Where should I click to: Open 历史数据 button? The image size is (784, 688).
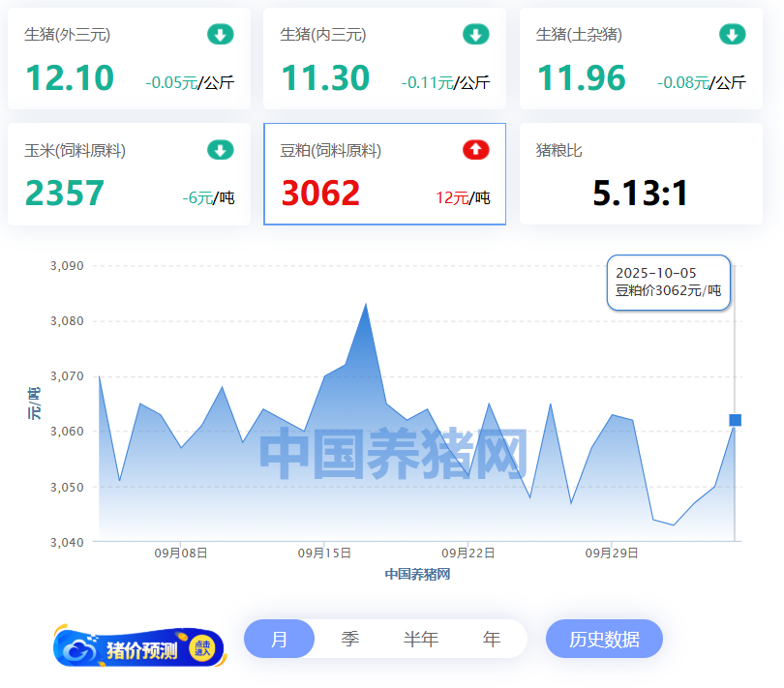pyautogui.click(x=604, y=640)
